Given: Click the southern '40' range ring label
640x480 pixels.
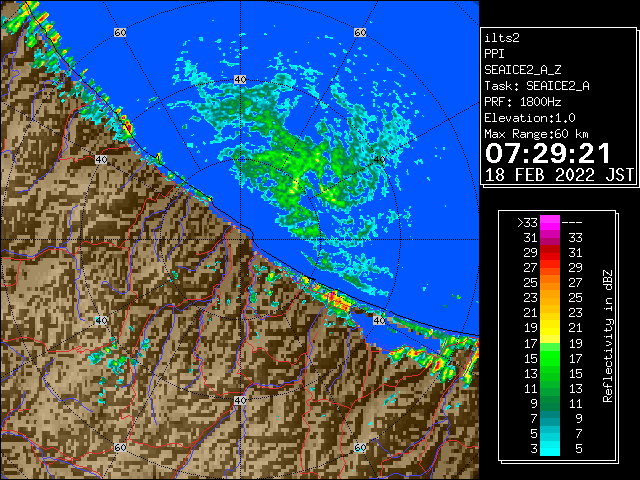Looking at the screenshot, I should (240, 400).
